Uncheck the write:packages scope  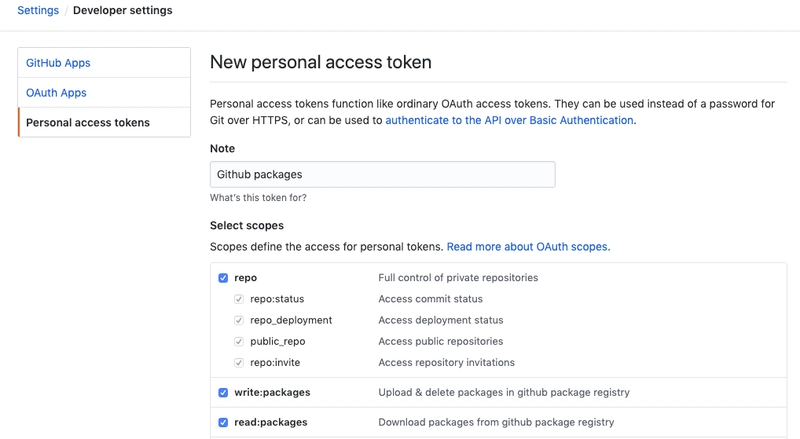(x=224, y=392)
